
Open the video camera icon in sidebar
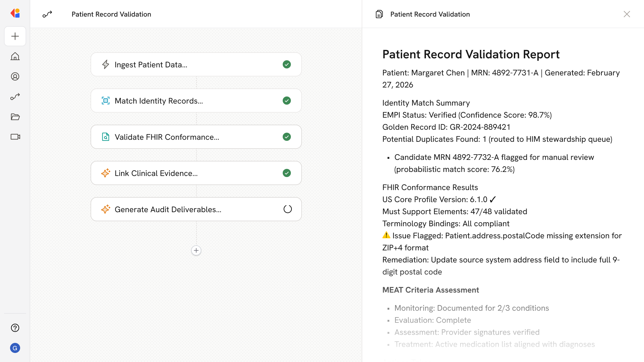(15, 137)
